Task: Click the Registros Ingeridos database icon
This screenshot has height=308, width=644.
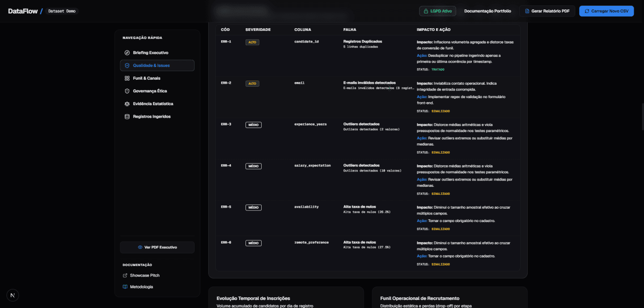Action: (x=127, y=116)
